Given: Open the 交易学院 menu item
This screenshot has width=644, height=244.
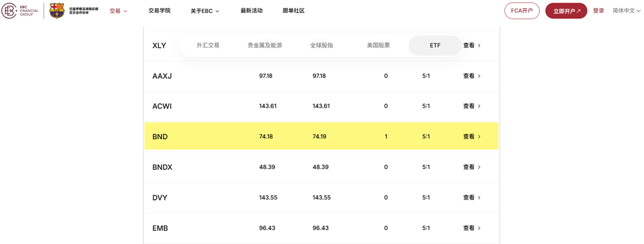Looking at the screenshot, I should point(159,11).
